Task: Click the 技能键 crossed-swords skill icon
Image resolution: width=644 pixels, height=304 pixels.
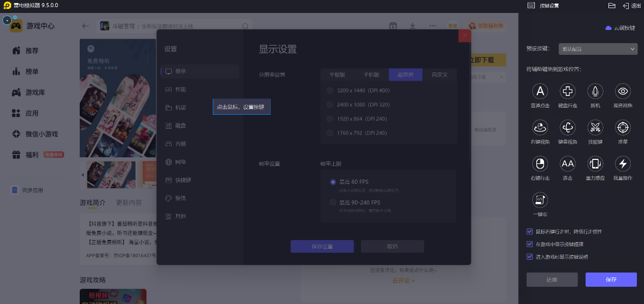Action: [595, 127]
